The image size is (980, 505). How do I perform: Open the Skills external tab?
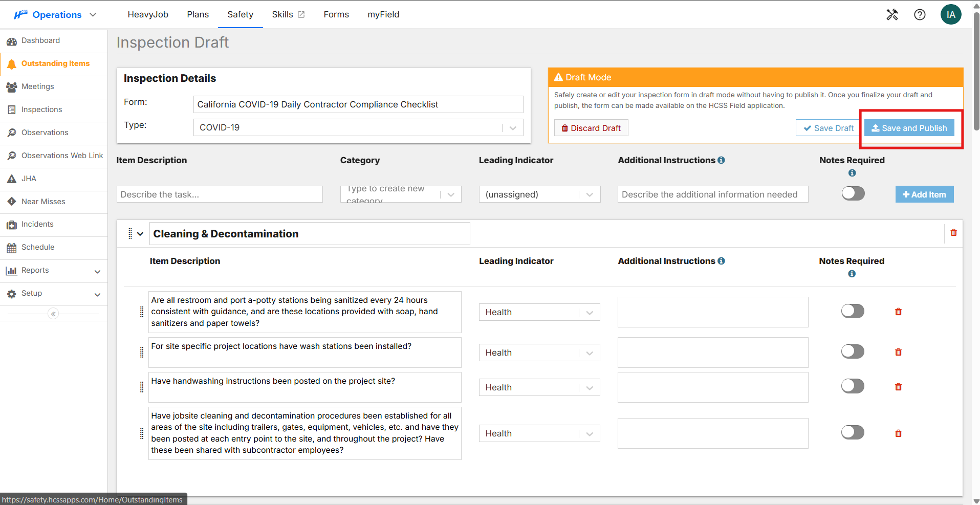point(288,14)
